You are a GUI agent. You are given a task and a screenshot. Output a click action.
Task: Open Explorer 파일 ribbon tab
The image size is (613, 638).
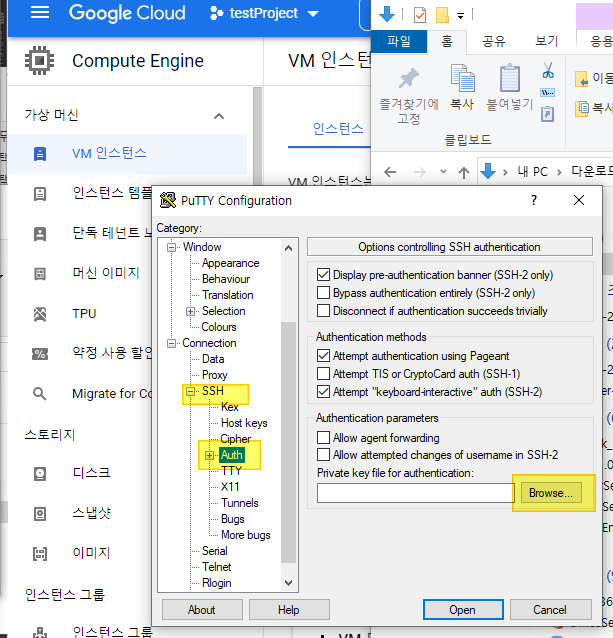[x=399, y=41]
